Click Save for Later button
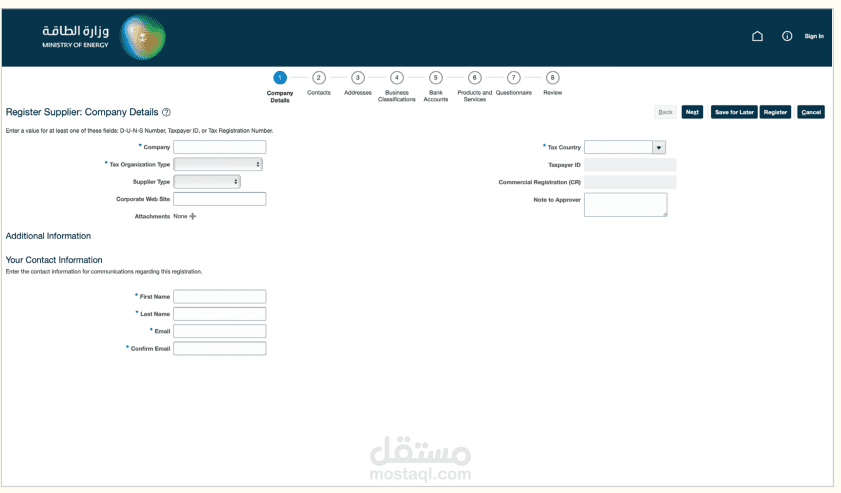841x493 pixels. pos(734,112)
